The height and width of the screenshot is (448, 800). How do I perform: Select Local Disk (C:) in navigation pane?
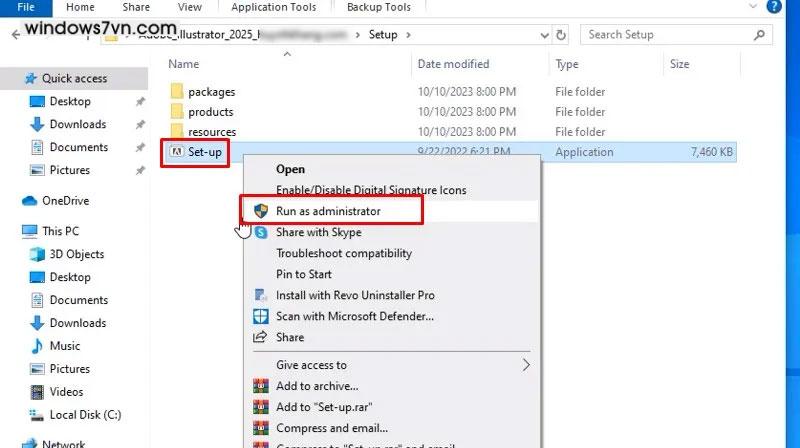(x=85, y=415)
